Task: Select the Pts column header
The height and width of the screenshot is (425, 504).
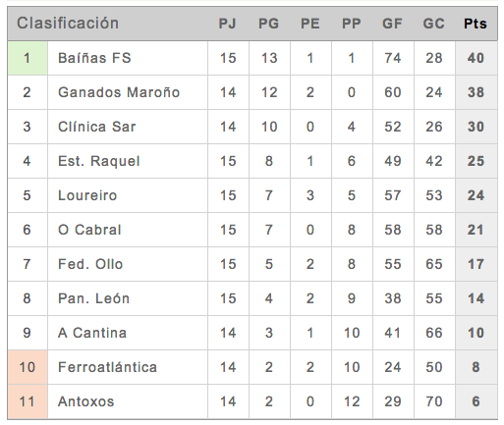Action: click(476, 24)
